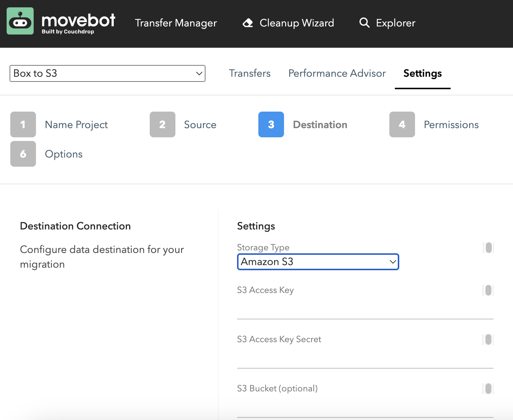Toggle the switch beside Storage Type
This screenshot has width=513, height=420.
(x=488, y=247)
